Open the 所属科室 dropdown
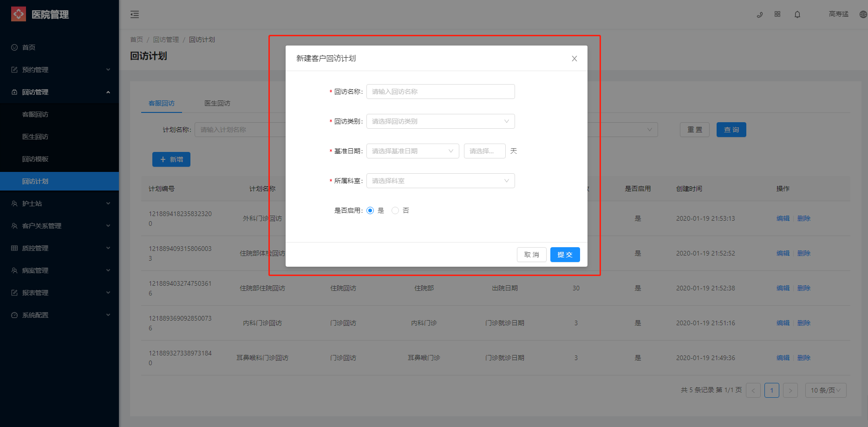This screenshot has width=868, height=427. pyautogui.click(x=440, y=181)
